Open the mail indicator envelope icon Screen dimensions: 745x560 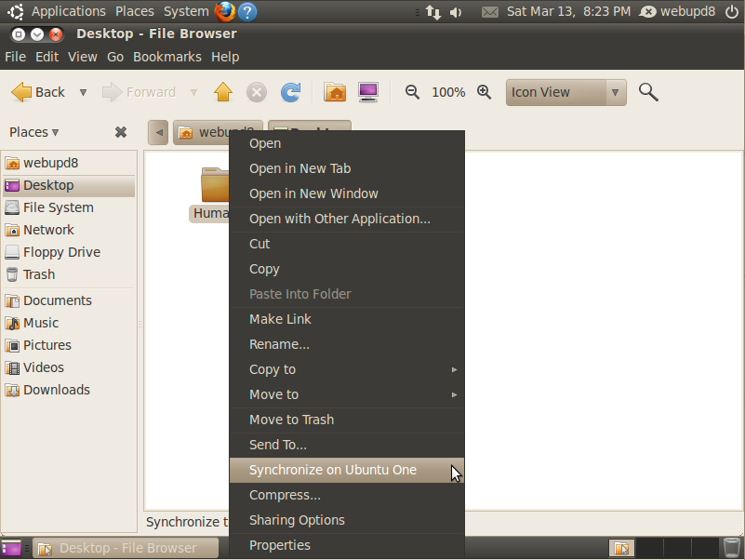490,12
